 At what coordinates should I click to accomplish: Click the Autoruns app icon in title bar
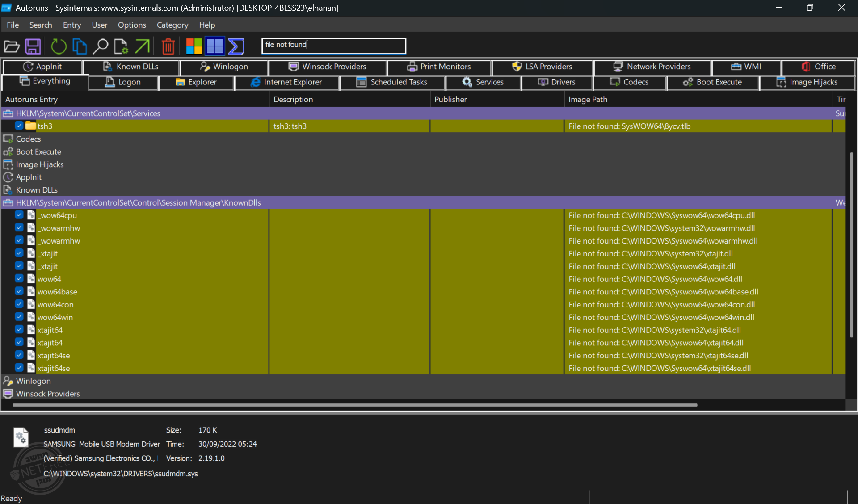coord(6,8)
